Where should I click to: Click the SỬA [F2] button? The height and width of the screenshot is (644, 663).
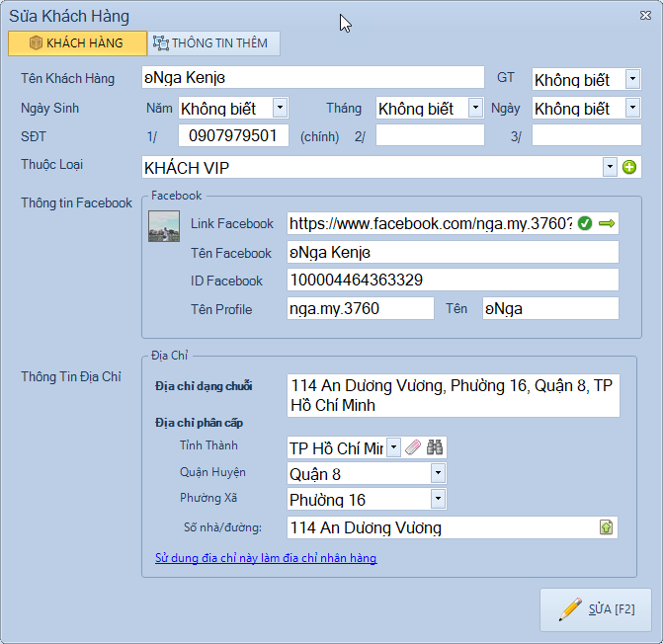[596, 609]
